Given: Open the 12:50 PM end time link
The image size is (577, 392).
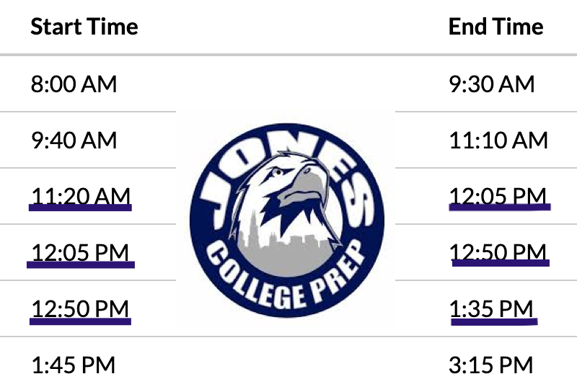Looking at the screenshot, I should (x=498, y=252).
